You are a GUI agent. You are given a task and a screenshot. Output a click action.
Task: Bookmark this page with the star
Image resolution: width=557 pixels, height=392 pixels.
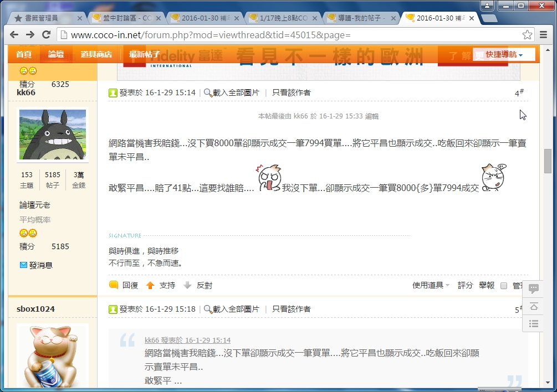tap(527, 35)
